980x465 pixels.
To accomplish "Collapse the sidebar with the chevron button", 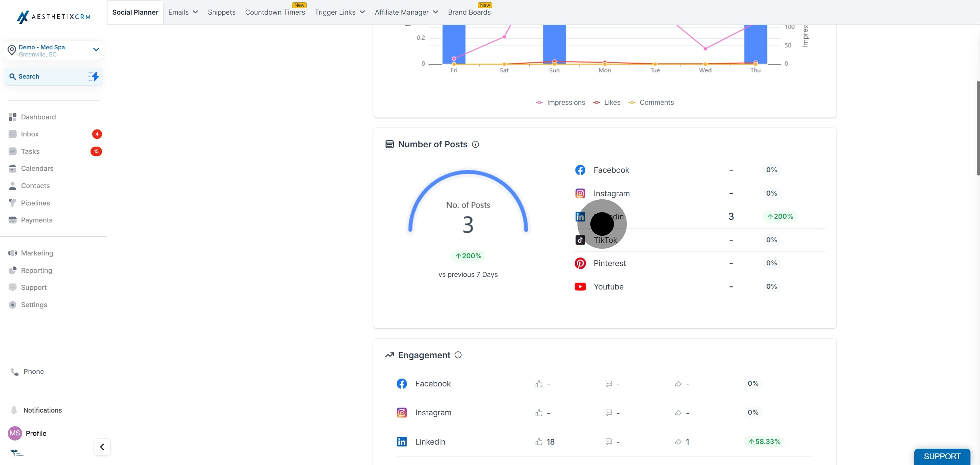I will point(102,447).
